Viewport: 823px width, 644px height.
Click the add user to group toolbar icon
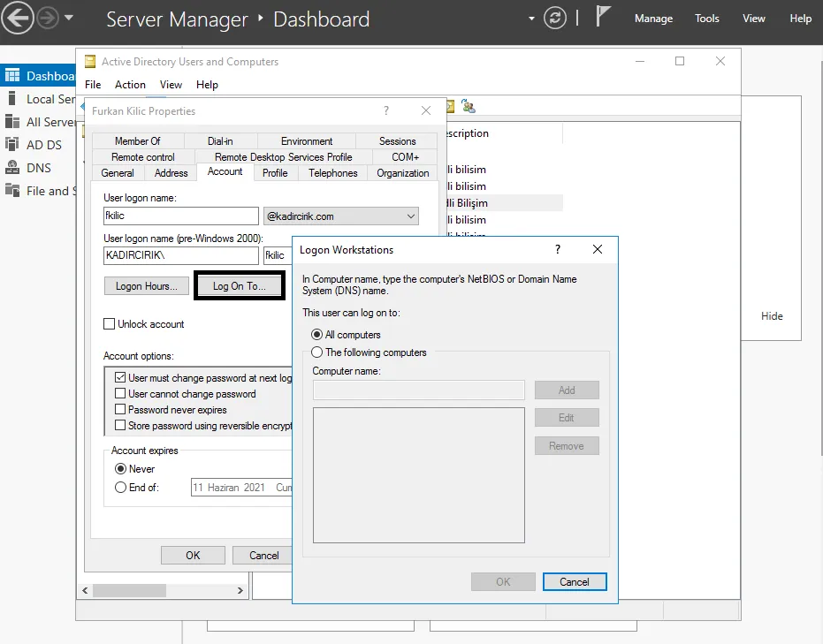[x=469, y=107]
